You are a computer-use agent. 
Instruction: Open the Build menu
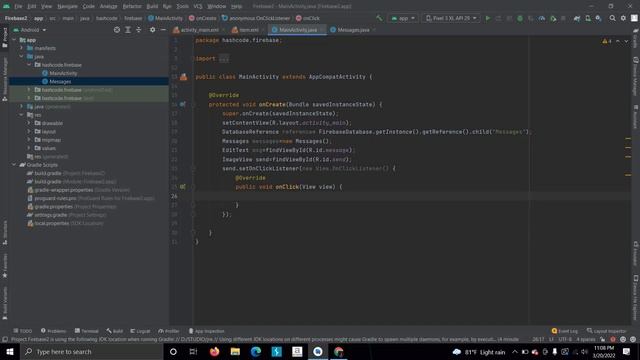tap(152, 6)
